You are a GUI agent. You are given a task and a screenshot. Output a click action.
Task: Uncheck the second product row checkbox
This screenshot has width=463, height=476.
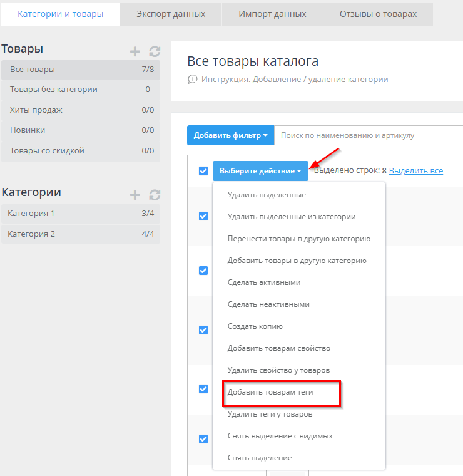pyautogui.click(x=203, y=271)
